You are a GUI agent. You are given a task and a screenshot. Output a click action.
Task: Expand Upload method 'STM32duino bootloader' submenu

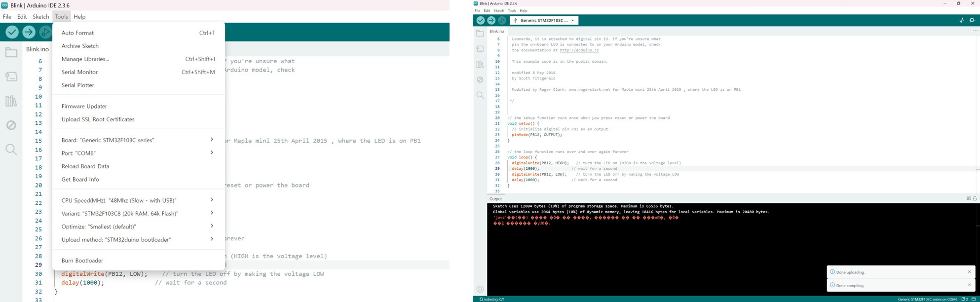coord(139,239)
